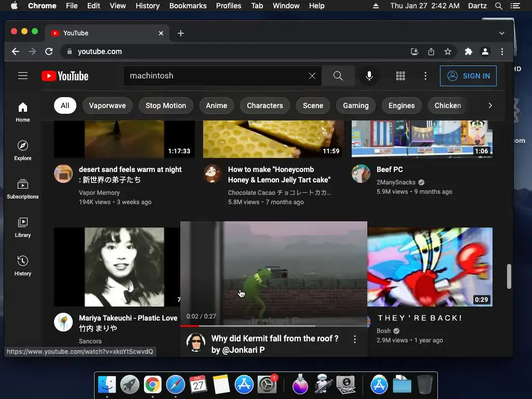Select the Stop Motion filter chip
Viewport: 532px width, 399px height.
(166, 105)
